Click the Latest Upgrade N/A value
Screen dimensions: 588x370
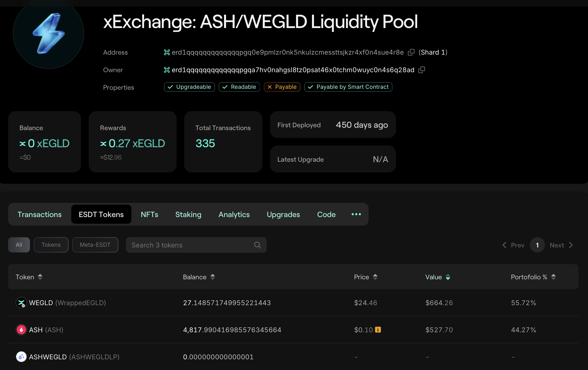[381, 159]
